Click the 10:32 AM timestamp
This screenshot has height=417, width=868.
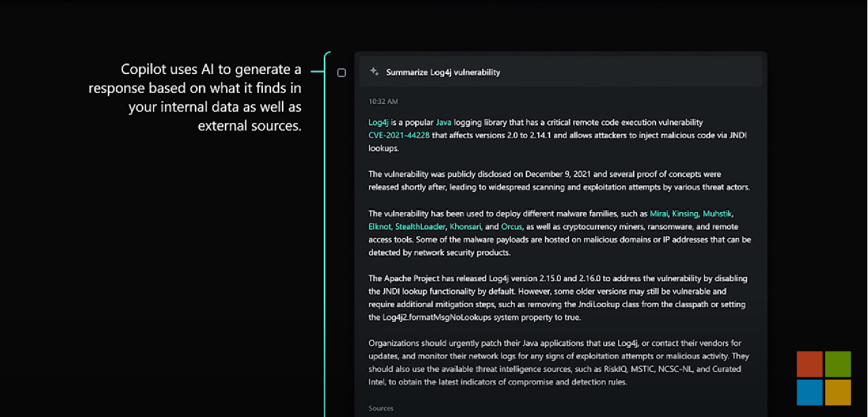[x=383, y=101]
